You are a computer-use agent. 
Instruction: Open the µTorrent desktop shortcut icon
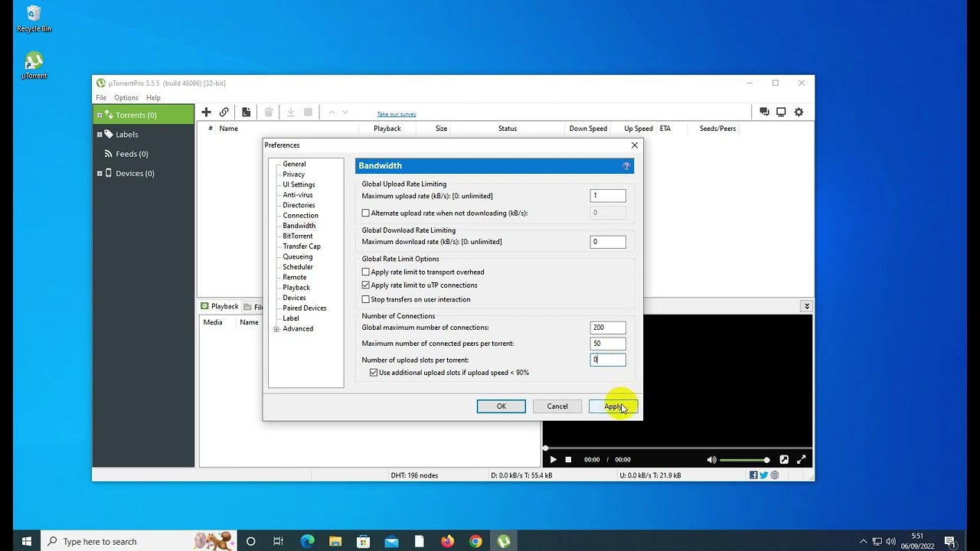coord(34,65)
